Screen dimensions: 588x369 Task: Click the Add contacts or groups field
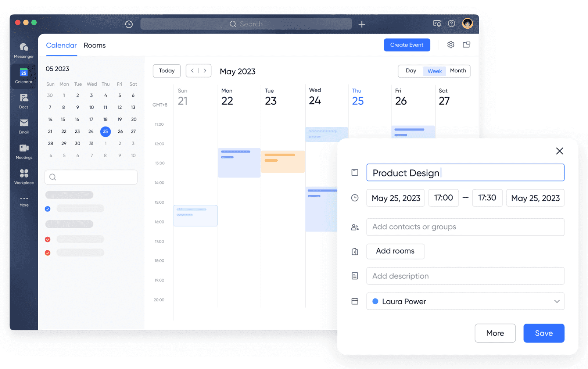coord(465,227)
